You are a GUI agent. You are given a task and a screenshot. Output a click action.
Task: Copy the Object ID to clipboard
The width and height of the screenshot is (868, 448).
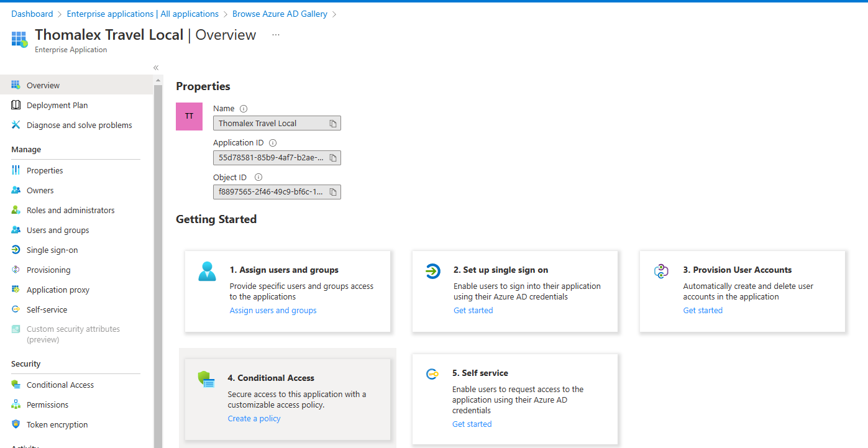pyautogui.click(x=333, y=192)
